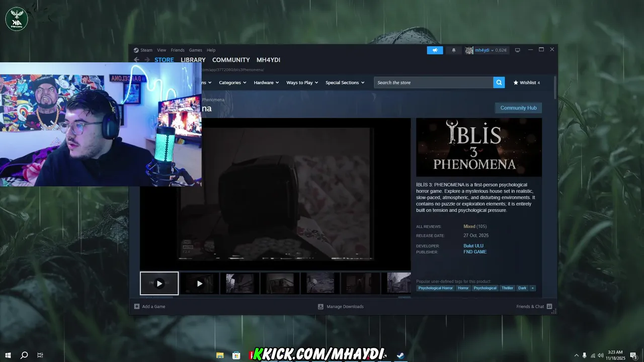Click the Dark tag
Image resolution: width=644 pixels, height=362 pixels.
coord(522,288)
